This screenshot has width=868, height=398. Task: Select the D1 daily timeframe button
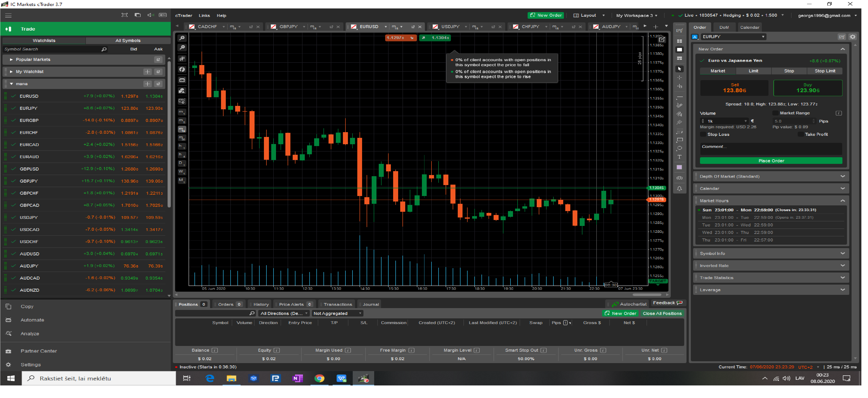click(182, 163)
